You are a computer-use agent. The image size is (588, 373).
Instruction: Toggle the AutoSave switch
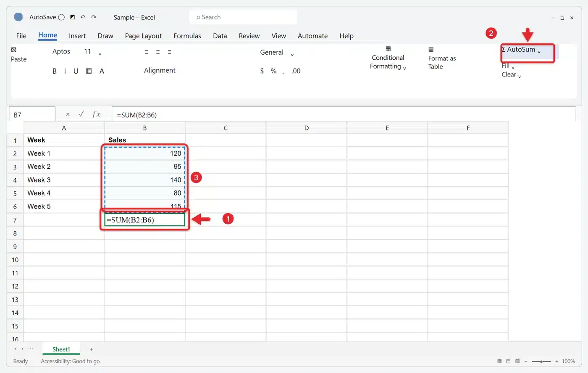(x=61, y=17)
